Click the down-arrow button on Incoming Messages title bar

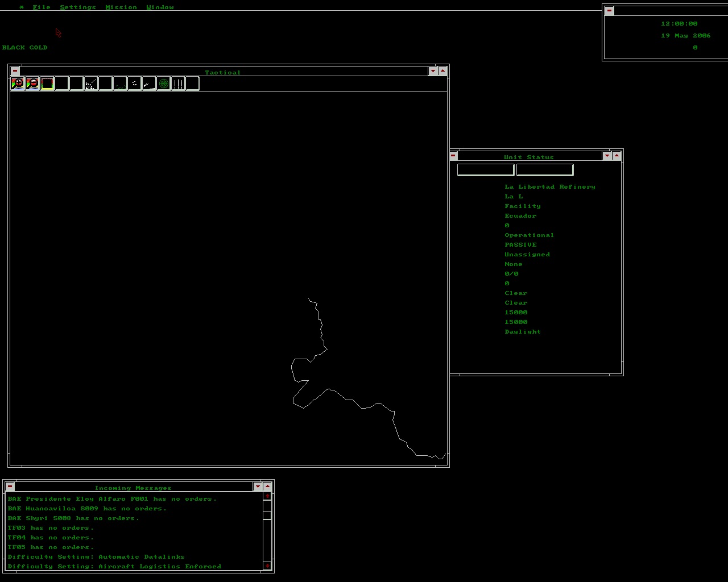pyautogui.click(x=258, y=487)
